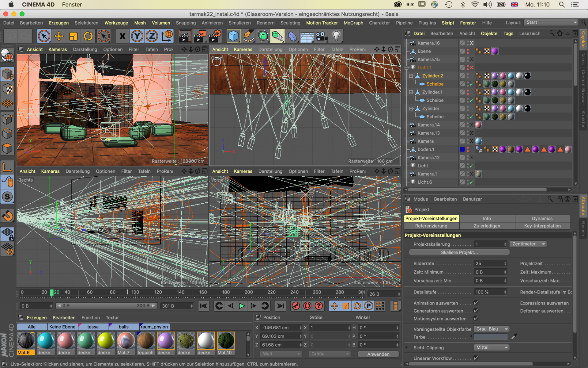Click the Skaliere Projekt button
This screenshot has width=588, height=368.
459,252
